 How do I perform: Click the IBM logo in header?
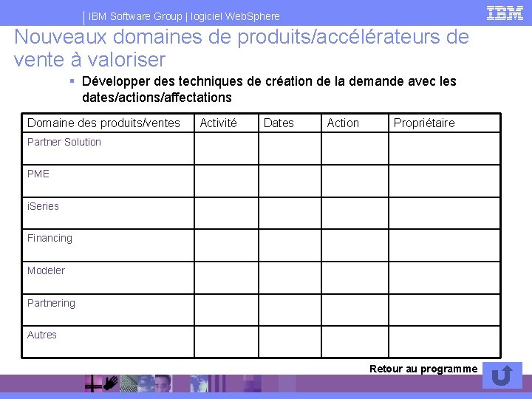(x=505, y=13)
